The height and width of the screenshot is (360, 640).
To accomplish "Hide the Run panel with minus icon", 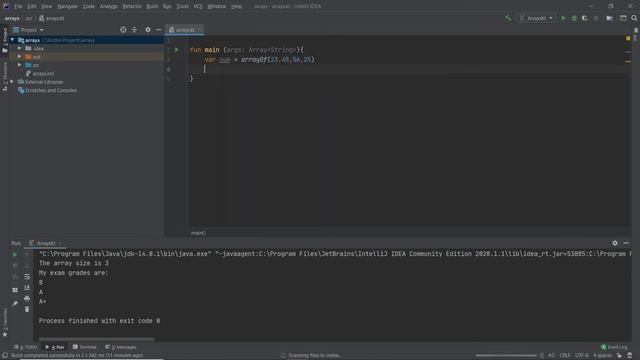I will click(626, 243).
